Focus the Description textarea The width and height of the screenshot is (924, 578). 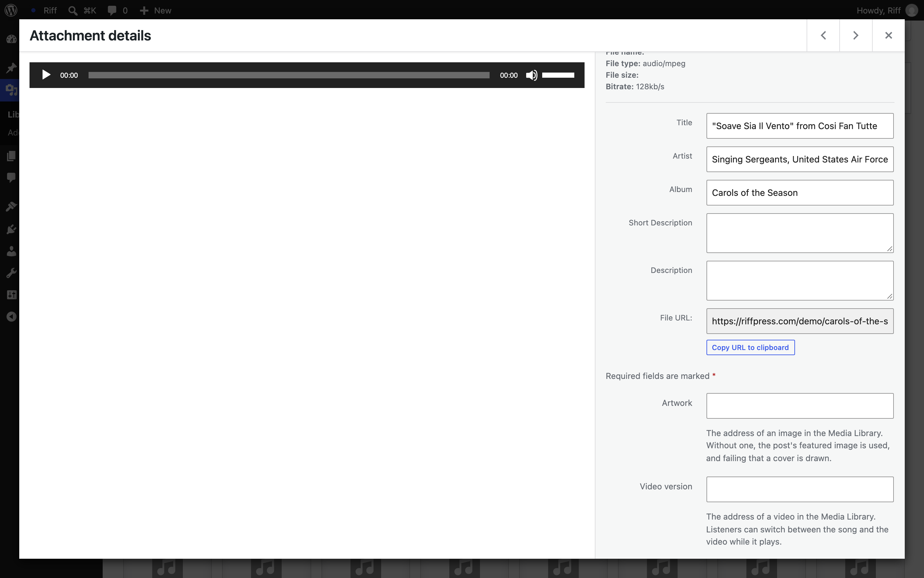(x=800, y=281)
